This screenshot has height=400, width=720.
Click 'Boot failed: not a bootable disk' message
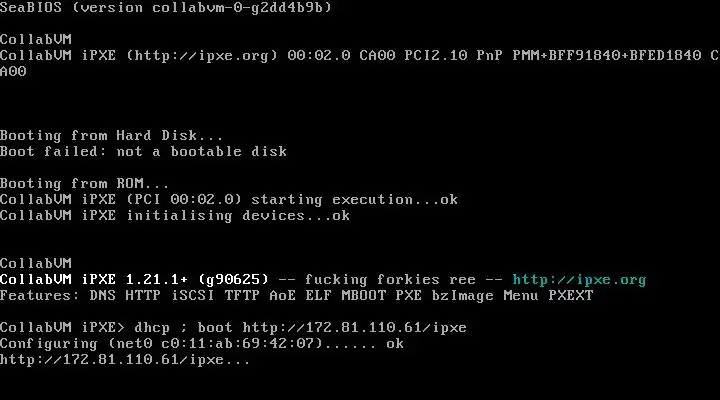point(143,152)
